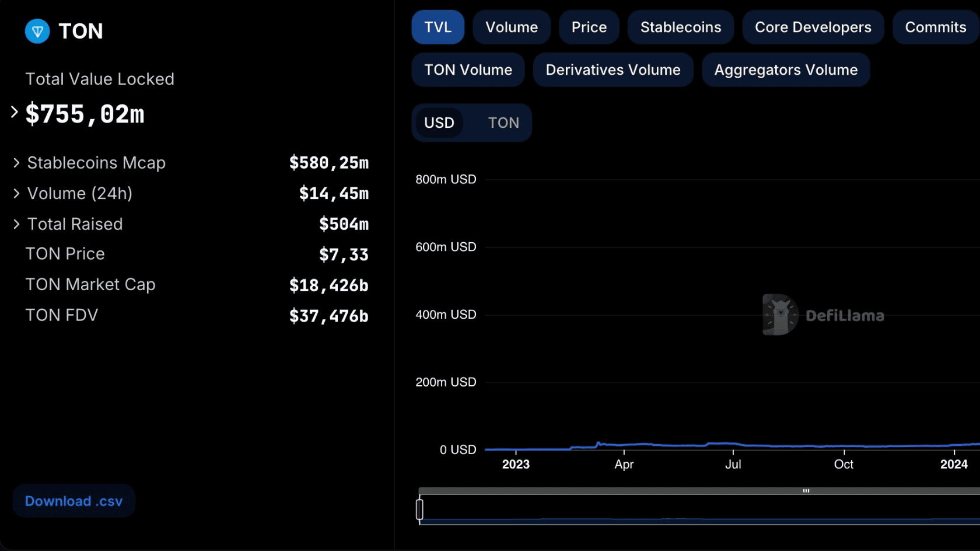Click the TON FDV label
This screenshot has width=980, height=551.
(x=62, y=315)
